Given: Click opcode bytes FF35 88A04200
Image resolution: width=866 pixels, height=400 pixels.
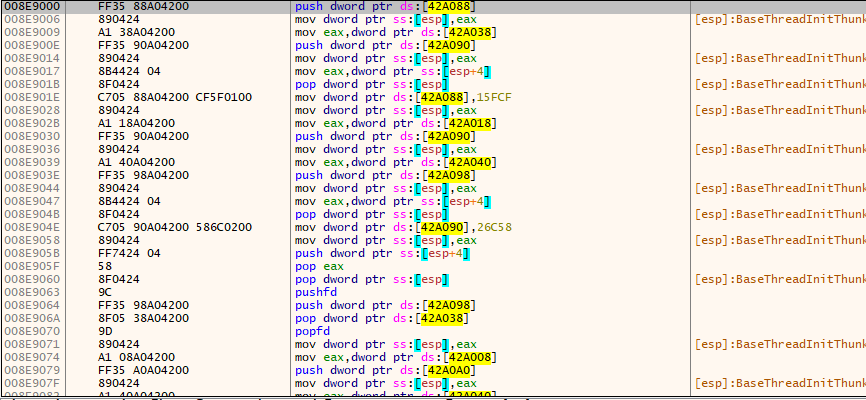Looking at the screenshot, I should [143, 7].
